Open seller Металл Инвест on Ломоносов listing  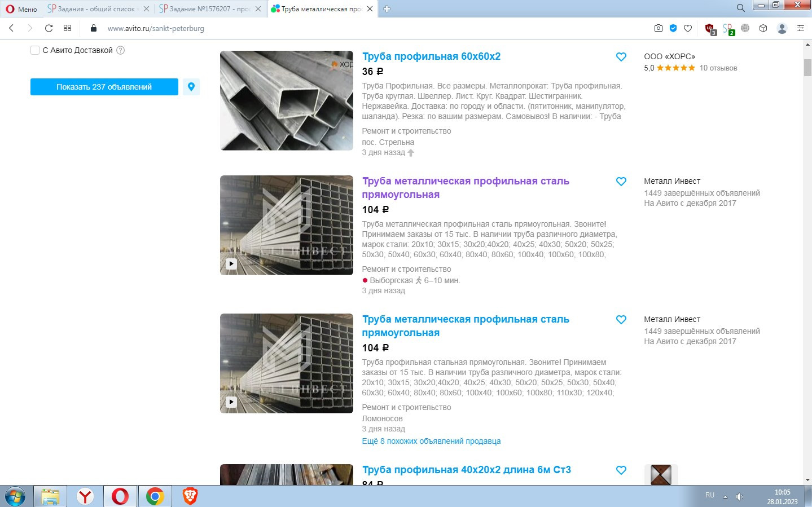coord(672,319)
